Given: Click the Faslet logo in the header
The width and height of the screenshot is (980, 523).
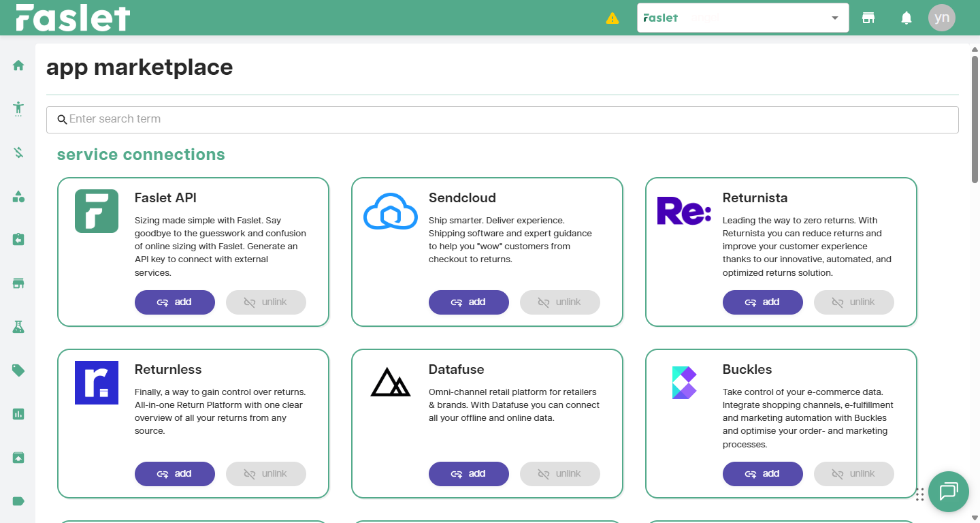Looking at the screenshot, I should (x=73, y=18).
